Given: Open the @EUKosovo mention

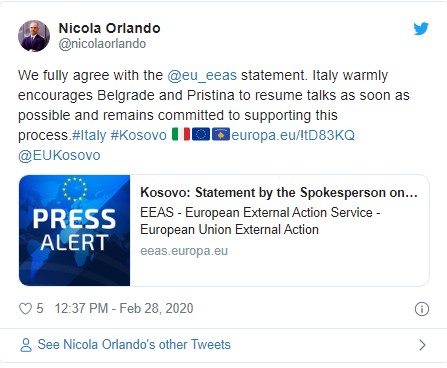Looking at the screenshot, I should [59, 155].
